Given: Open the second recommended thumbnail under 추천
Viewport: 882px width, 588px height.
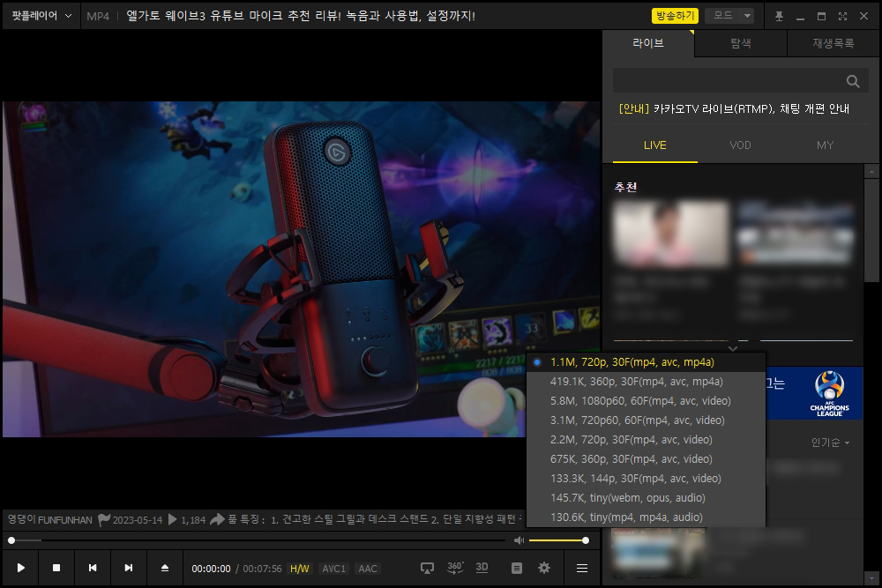Looking at the screenshot, I should tap(796, 234).
